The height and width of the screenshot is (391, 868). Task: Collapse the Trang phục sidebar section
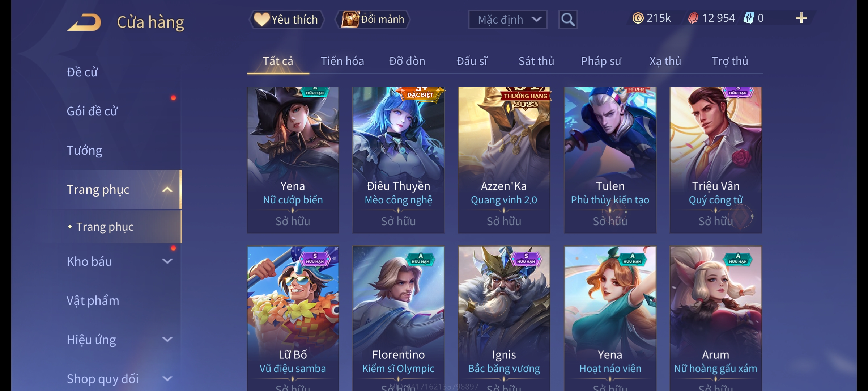(x=167, y=189)
